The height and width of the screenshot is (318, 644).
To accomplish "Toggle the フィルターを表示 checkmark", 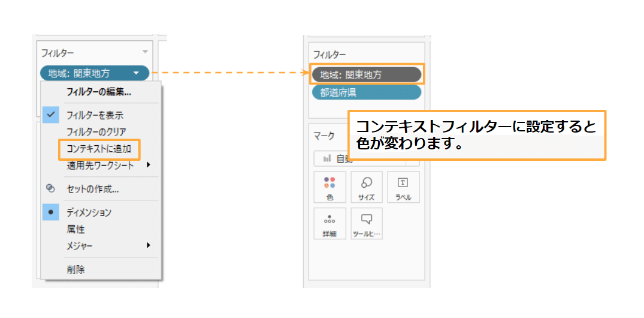I will click(x=51, y=115).
